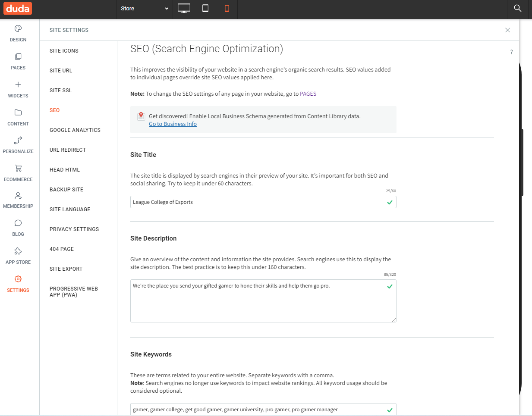Click the Site Keywords section heading
532x416 pixels.
(x=151, y=354)
